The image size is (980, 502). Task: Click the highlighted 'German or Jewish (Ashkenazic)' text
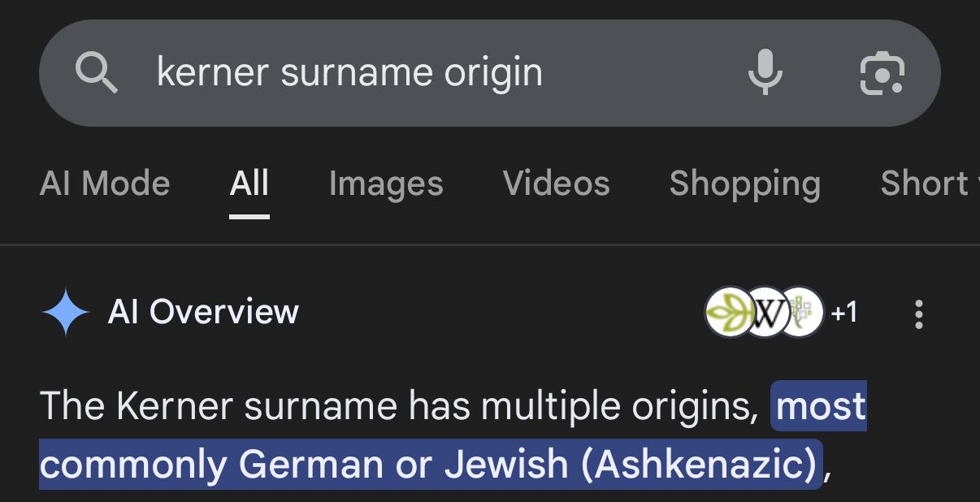[x=528, y=465]
